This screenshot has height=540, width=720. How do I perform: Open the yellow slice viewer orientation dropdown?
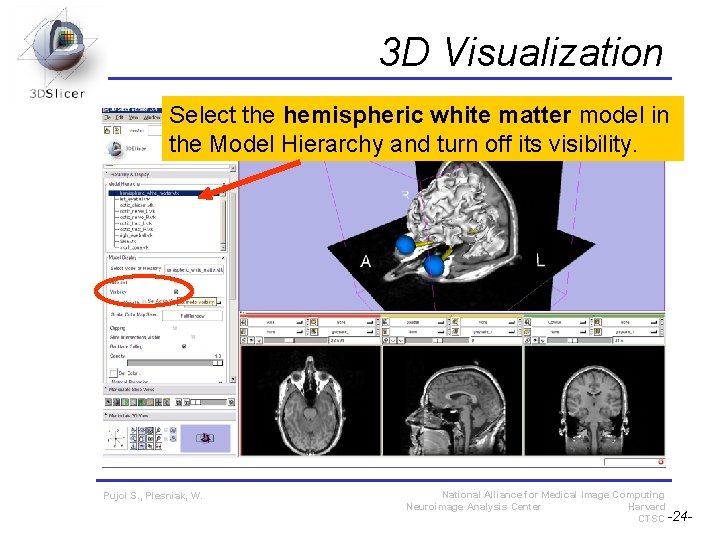click(417, 323)
